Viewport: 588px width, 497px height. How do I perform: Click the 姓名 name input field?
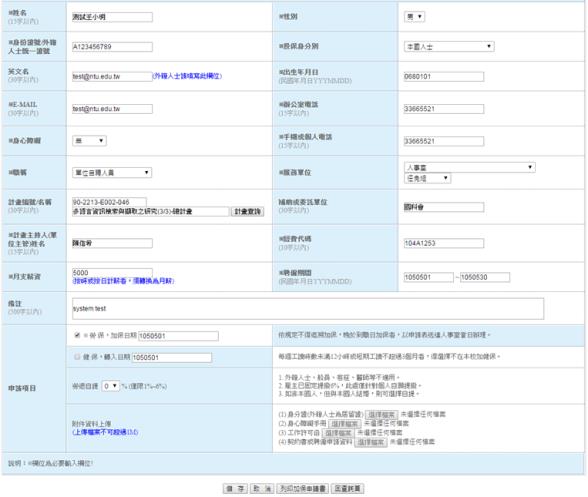click(x=112, y=17)
